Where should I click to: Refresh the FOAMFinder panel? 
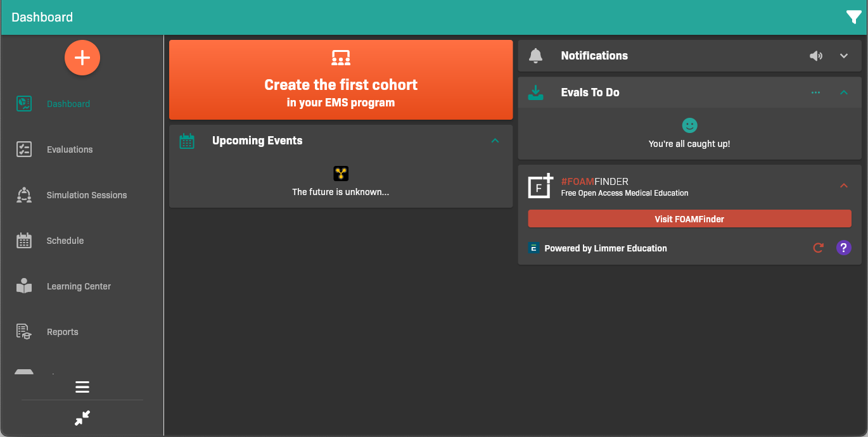(818, 248)
